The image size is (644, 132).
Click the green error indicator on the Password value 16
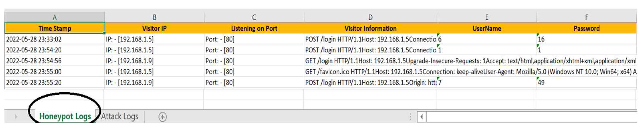click(x=537, y=35)
